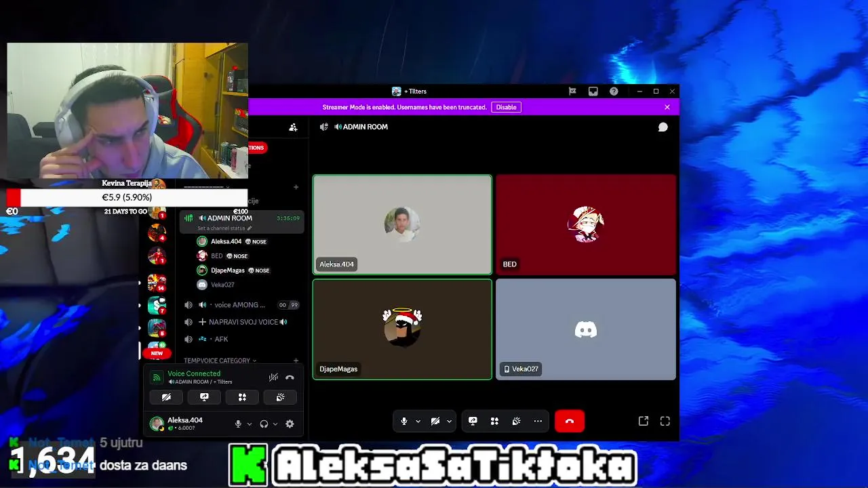Screen dimensions: 868x488
Task: Toggle noise suppression in Voice Connected panel
Action: click(273, 378)
